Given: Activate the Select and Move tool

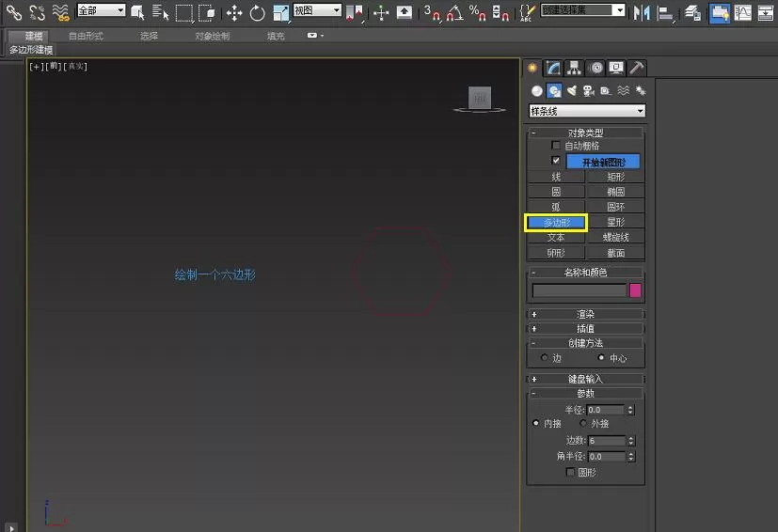Looking at the screenshot, I should tap(233, 13).
